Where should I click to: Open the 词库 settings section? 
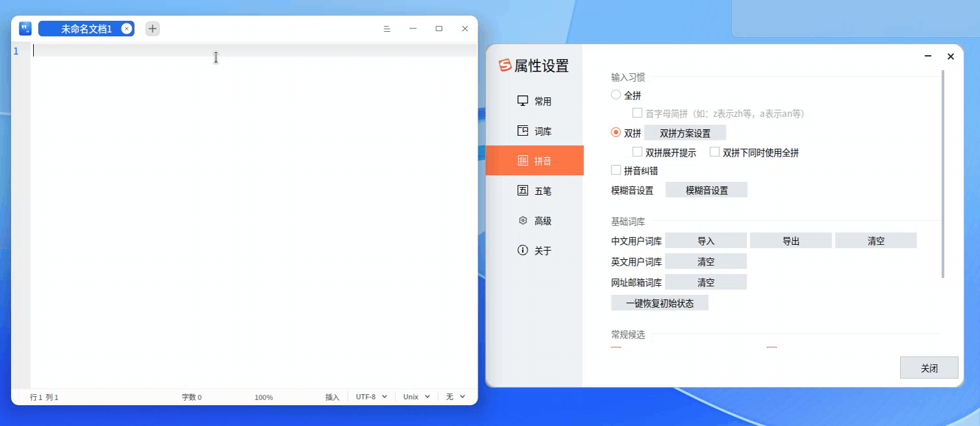click(x=534, y=131)
